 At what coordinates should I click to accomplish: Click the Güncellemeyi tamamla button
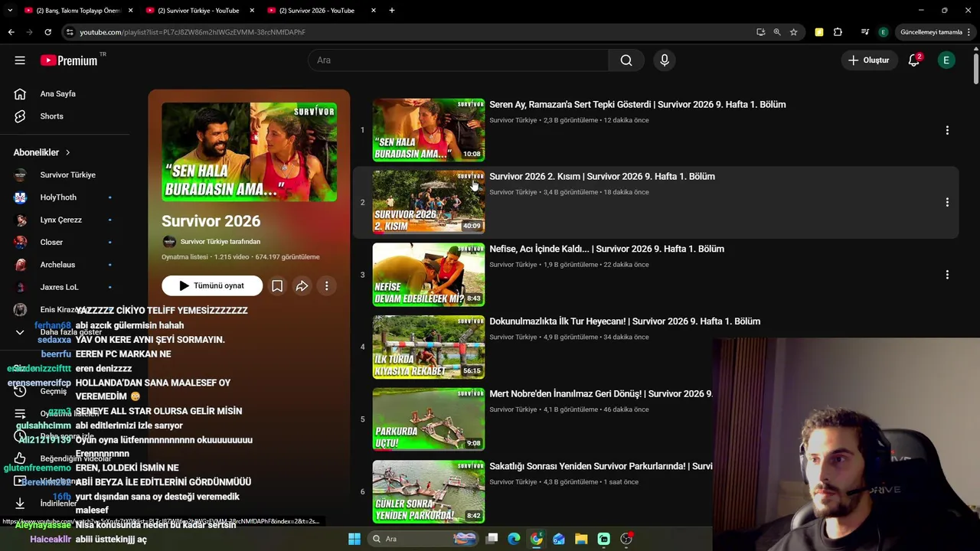coord(931,32)
